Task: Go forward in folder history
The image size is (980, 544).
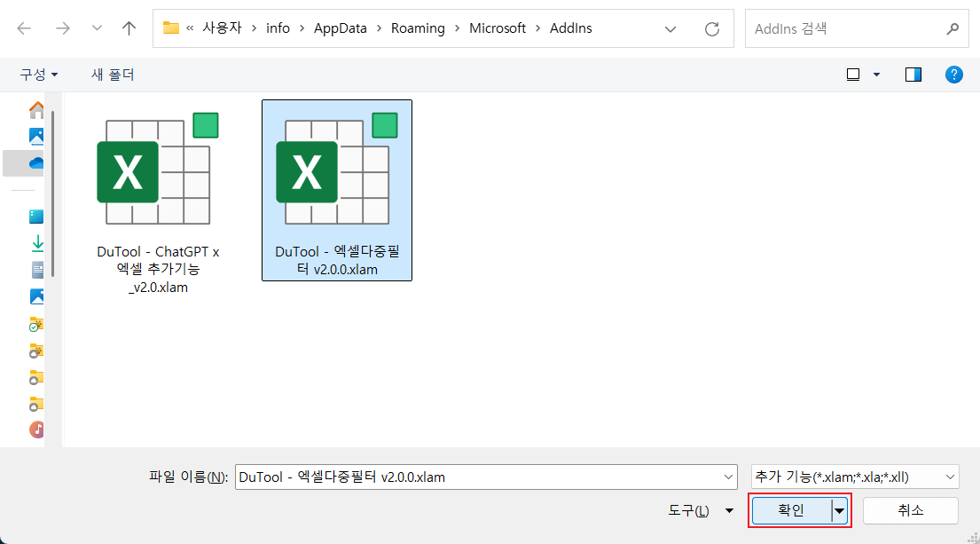Action: (62, 28)
